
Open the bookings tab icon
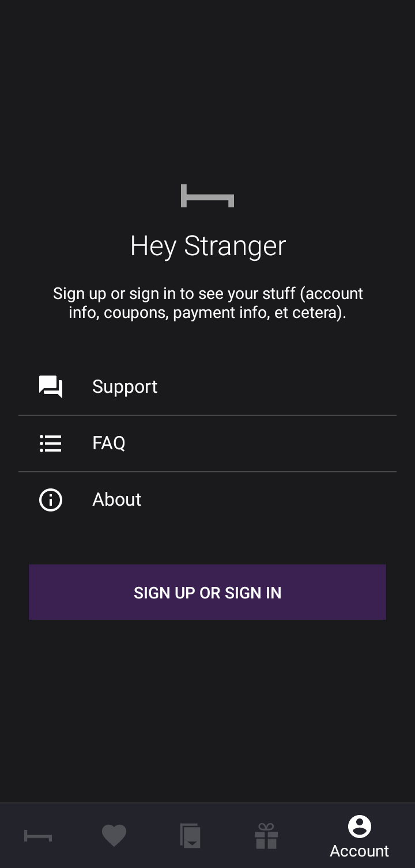(190, 836)
